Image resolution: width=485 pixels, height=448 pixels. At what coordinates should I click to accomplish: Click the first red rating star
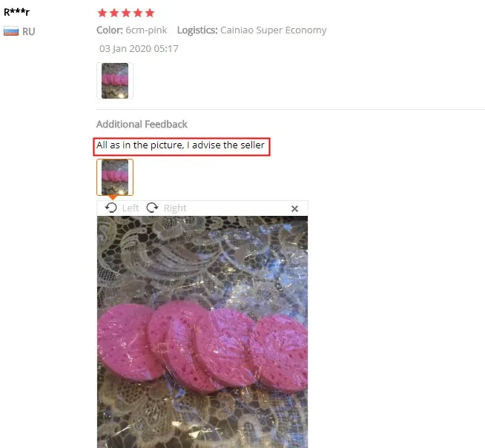[102, 13]
